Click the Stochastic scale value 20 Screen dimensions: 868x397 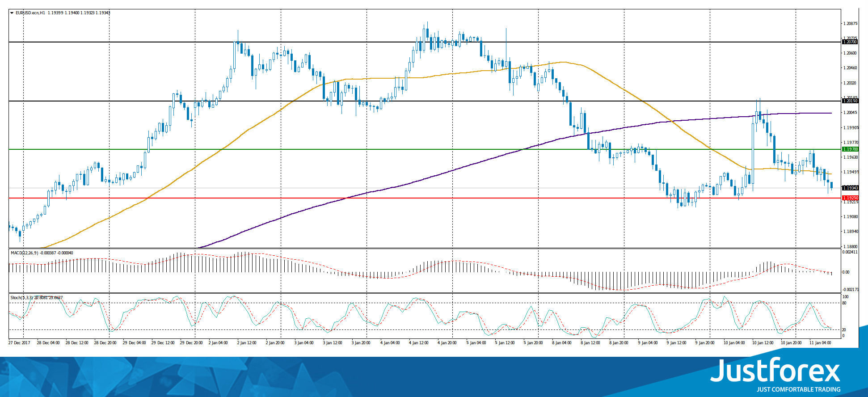coord(844,330)
